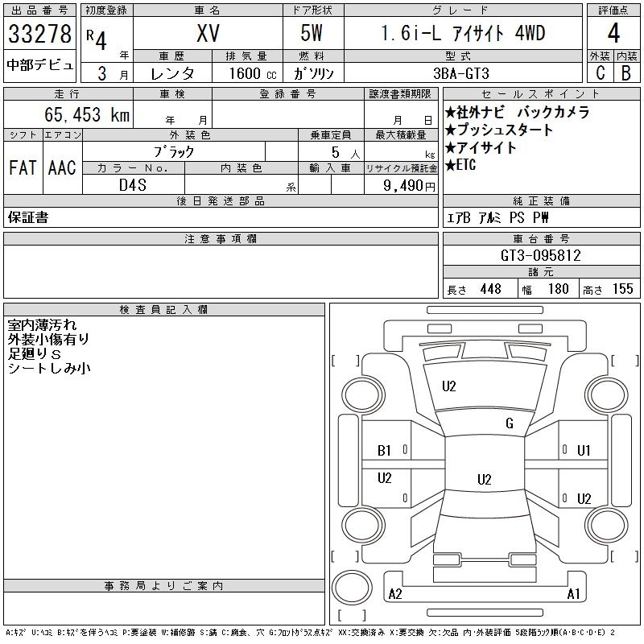Select the chassis number GT3-095812

point(540,255)
